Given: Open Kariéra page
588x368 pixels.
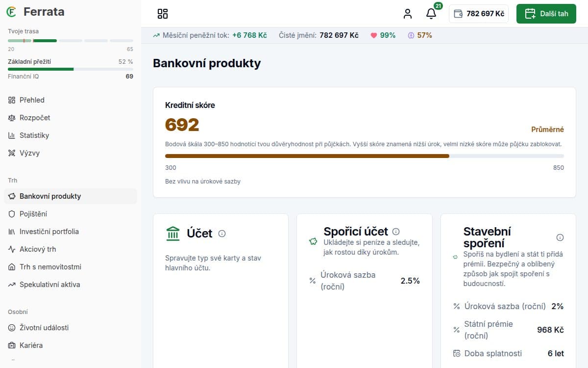Looking at the screenshot, I should coord(71,345).
